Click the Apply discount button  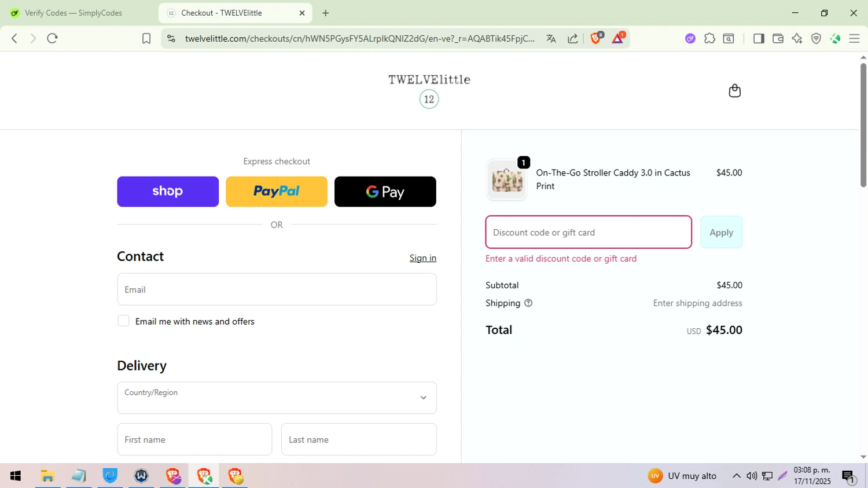tap(721, 232)
